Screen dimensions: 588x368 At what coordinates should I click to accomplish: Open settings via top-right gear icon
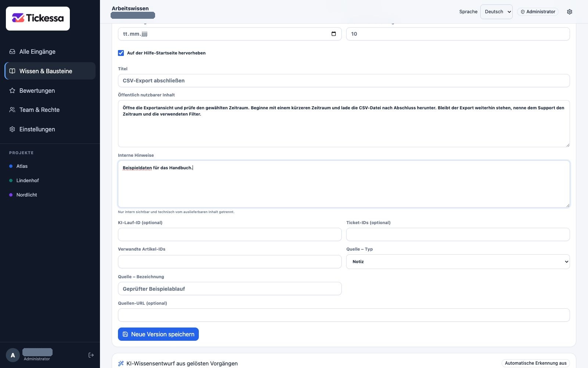[x=570, y=12]
